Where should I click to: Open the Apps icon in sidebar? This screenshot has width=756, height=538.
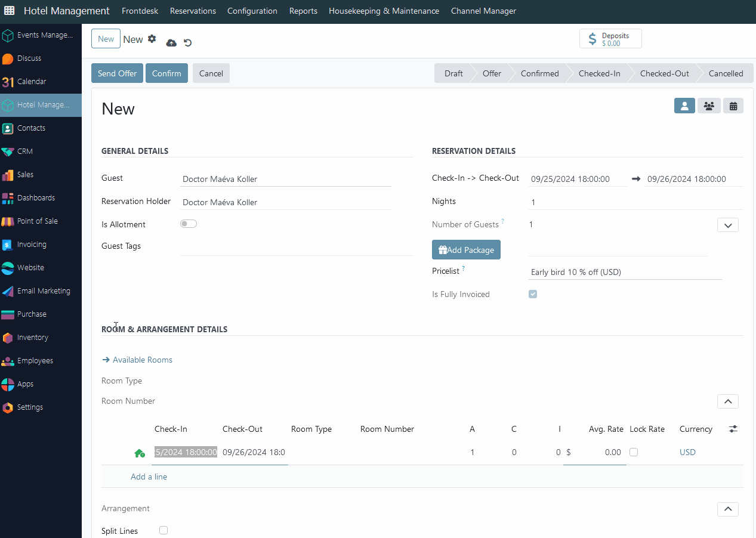(8, 384)
